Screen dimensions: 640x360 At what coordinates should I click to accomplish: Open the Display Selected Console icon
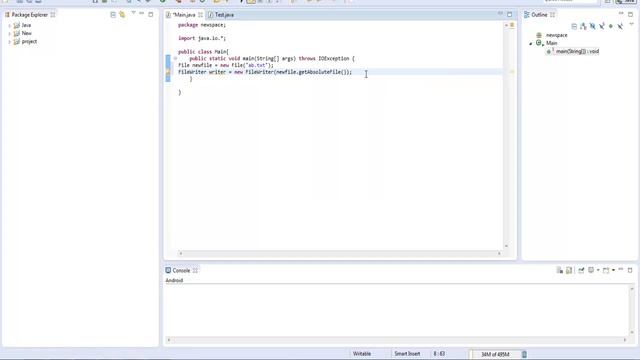coord(591,270)
